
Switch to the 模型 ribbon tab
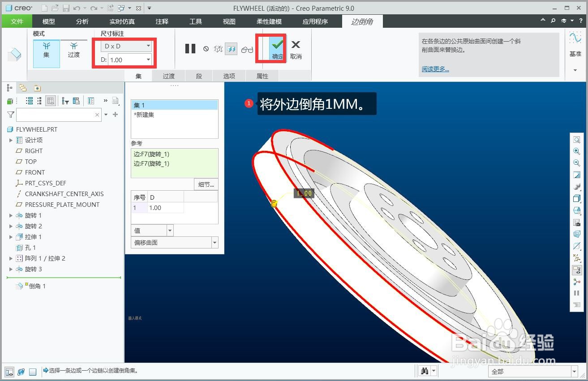49,21
